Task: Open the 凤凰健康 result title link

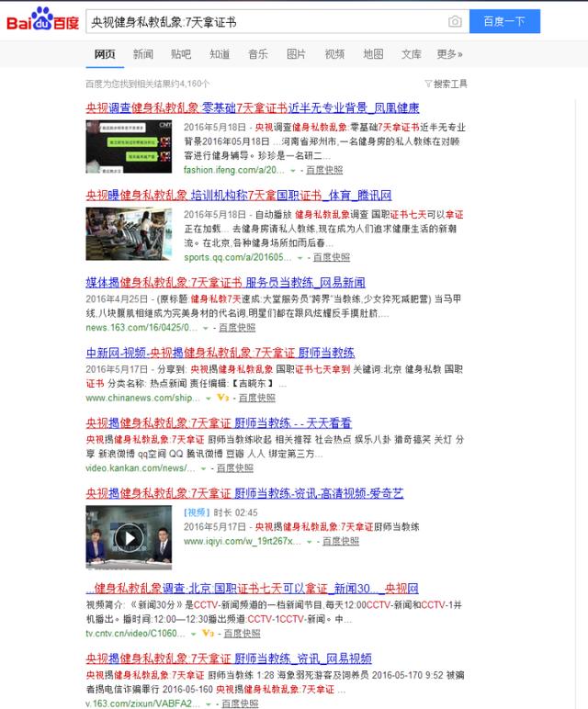Action: 253,107
